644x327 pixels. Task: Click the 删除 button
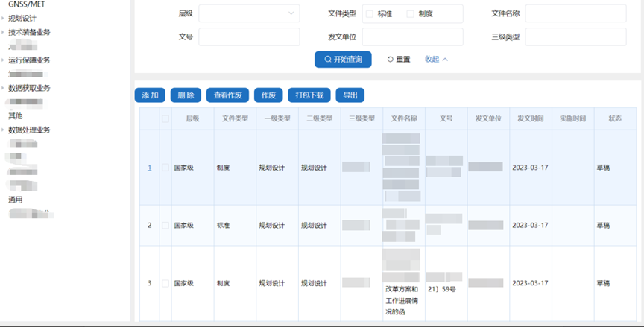186,95
